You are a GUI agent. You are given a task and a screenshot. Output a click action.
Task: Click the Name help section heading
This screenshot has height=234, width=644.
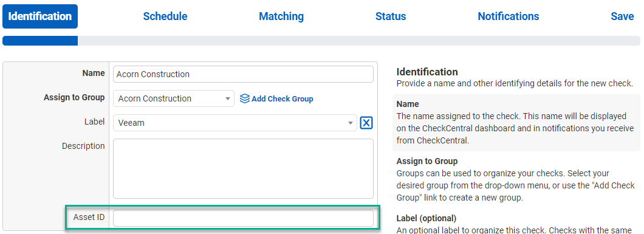pyautogui.click(x=408, y=104)
